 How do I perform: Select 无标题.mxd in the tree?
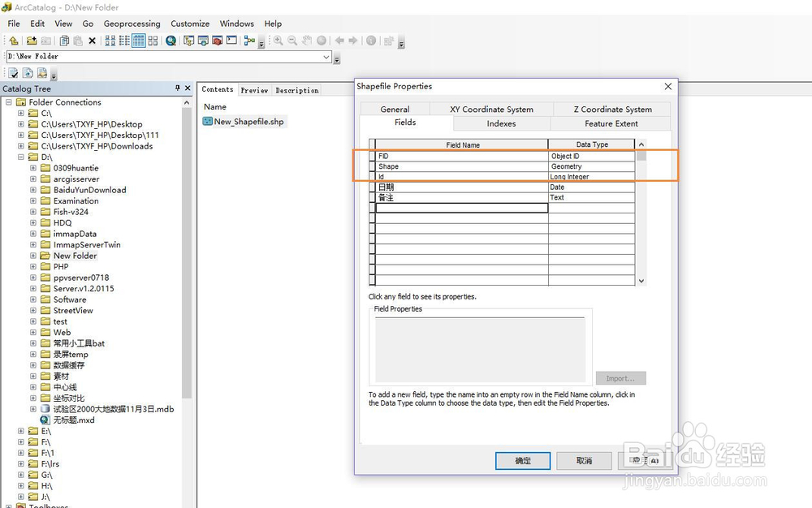click(74, 420)
